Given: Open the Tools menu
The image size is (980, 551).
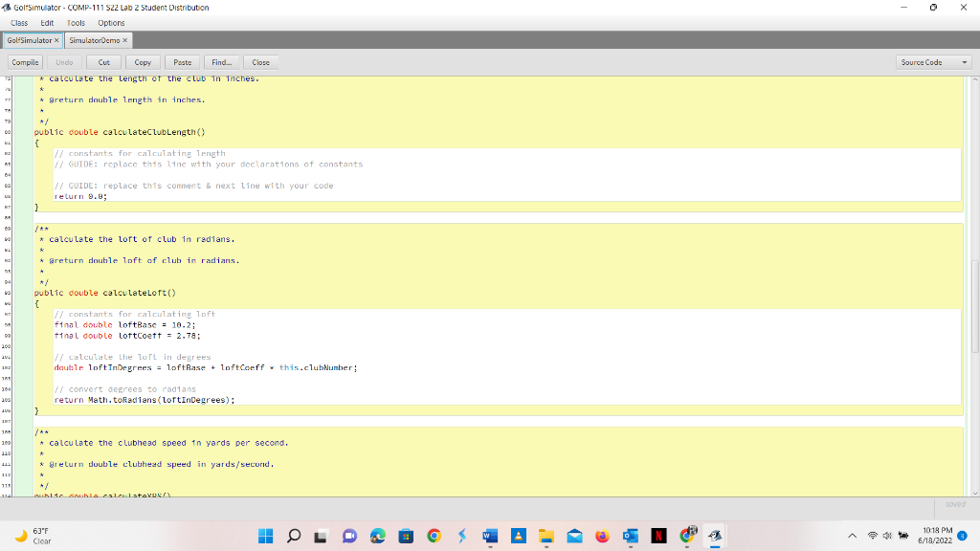Looking at the screenshot, I should coord(76,23).
